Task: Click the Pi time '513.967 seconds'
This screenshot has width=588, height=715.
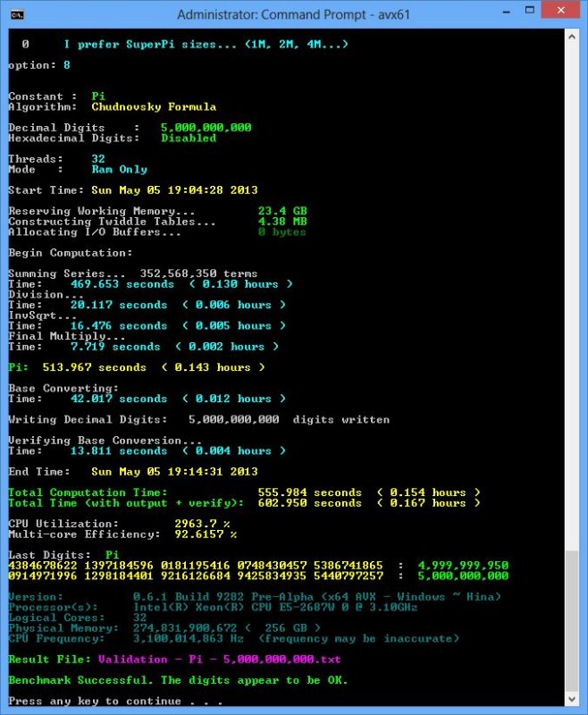Action: (95, 367)
